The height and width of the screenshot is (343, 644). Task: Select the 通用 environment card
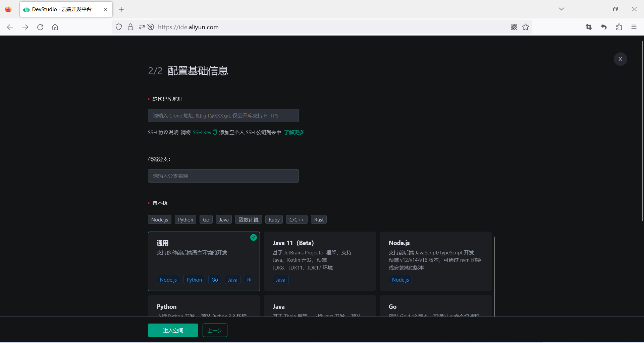(x=204, y=261)
